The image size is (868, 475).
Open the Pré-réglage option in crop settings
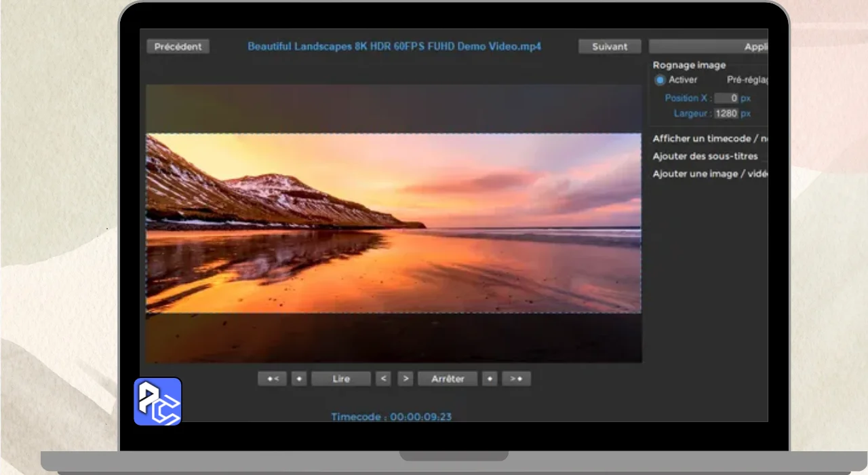[x=747, y=80]
